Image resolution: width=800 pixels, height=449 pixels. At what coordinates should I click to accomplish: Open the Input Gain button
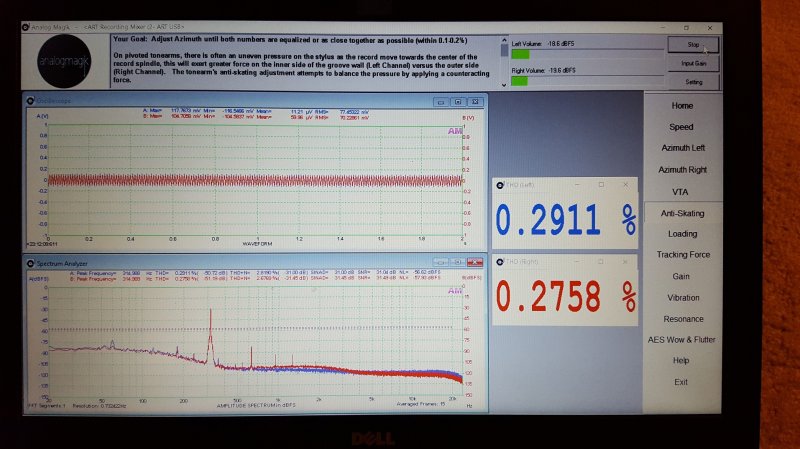pos(693,63)
